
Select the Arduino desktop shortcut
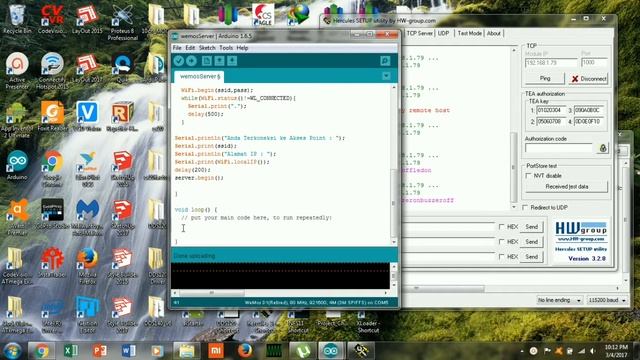[17, 165]
